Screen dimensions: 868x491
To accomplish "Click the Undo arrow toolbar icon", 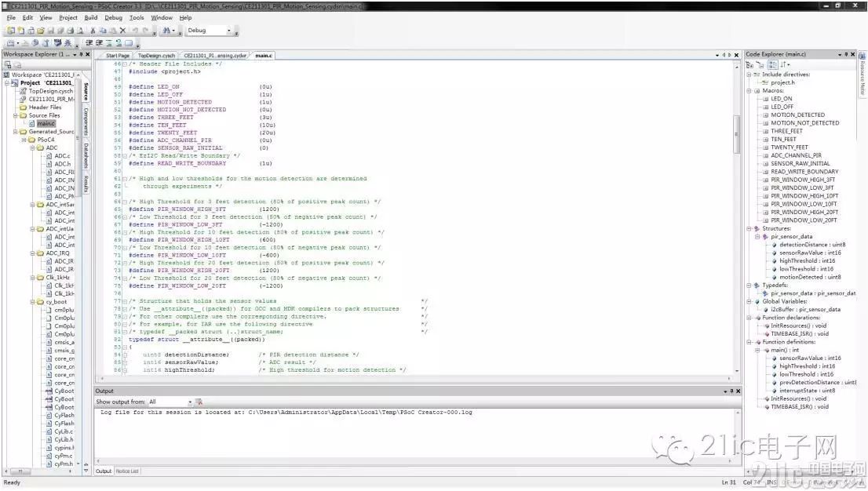I will coord(134,31).
